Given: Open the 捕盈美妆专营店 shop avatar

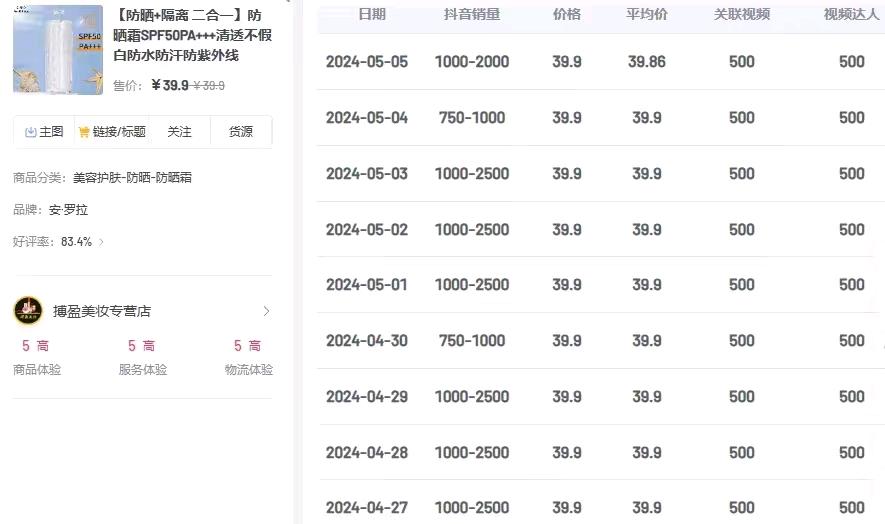Looking at the screenshot, I should 28,311.
